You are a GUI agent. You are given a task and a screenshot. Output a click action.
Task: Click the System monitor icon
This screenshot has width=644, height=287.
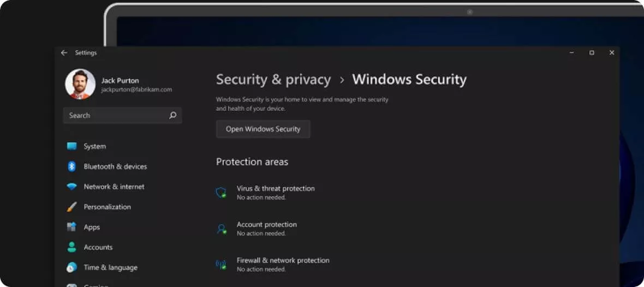click(x=71, y=146)
